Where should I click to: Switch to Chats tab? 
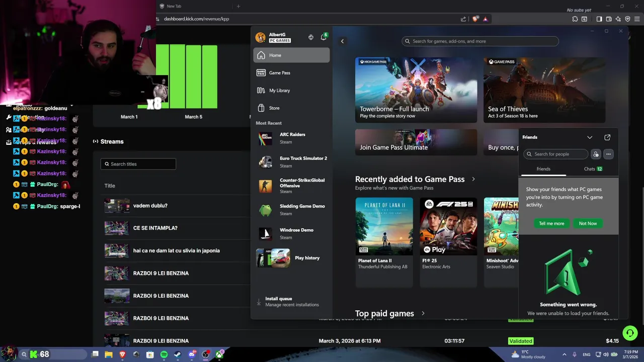coord(593,169)
